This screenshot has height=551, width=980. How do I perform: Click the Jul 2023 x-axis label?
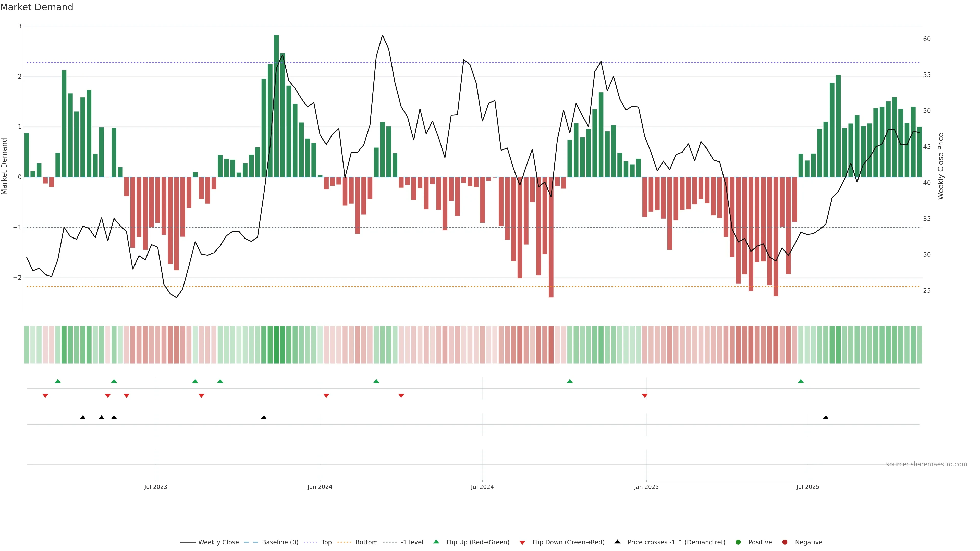pos(156,487)
